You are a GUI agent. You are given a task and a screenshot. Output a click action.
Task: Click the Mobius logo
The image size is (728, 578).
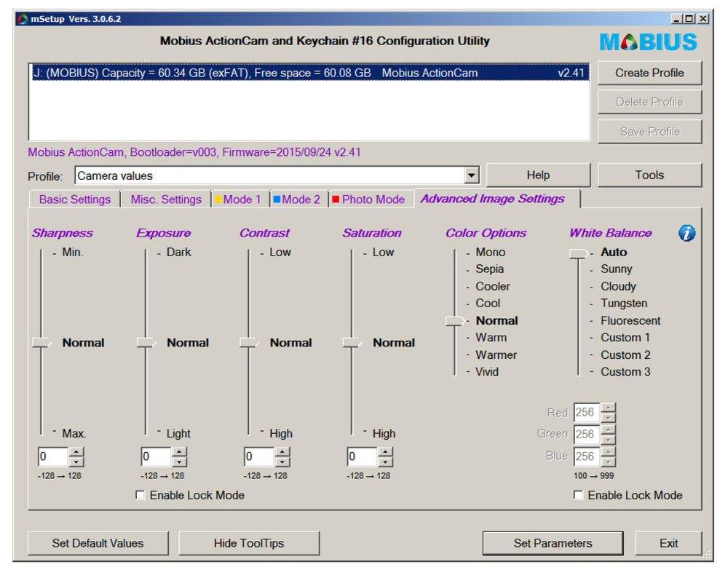pos(648,41)
